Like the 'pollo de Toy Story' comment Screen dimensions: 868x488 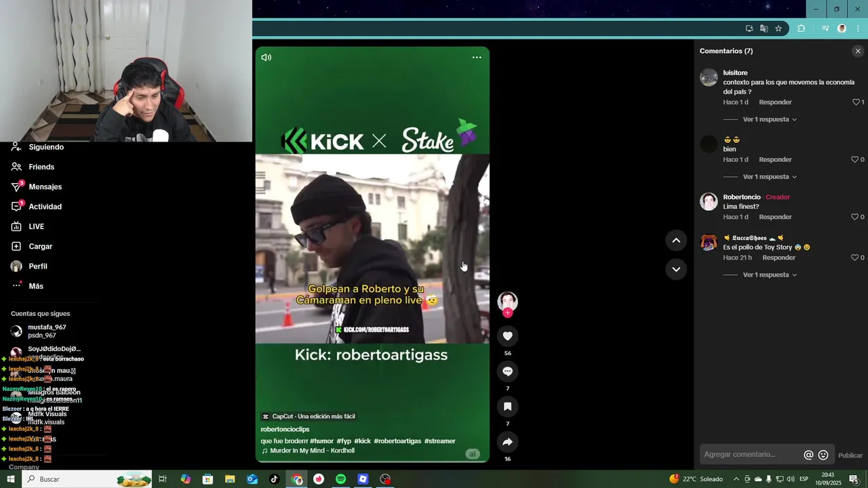pos(855,258)
